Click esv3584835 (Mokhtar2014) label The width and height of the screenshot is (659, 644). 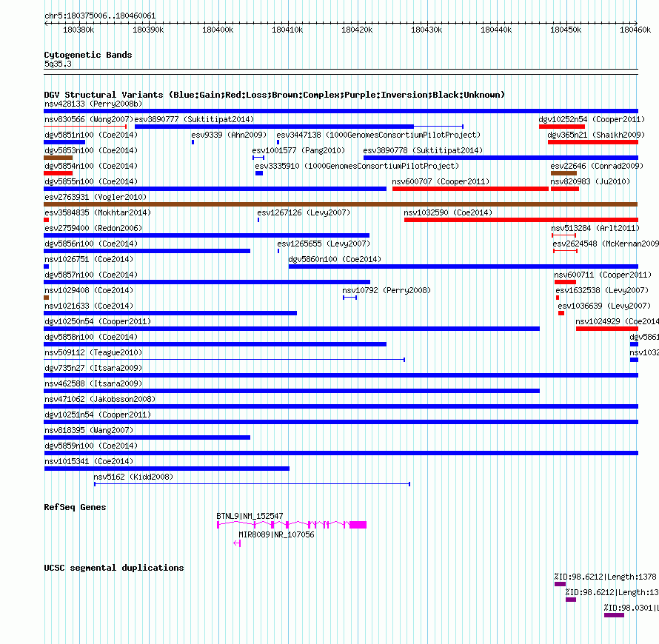point(98,212)
